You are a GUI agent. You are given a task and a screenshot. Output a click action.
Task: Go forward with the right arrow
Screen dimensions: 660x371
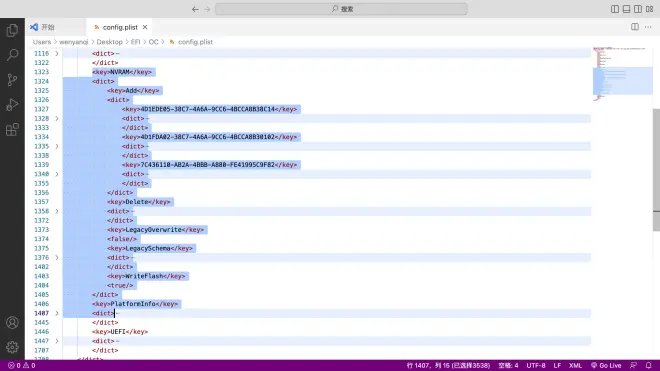pos(207,9)
